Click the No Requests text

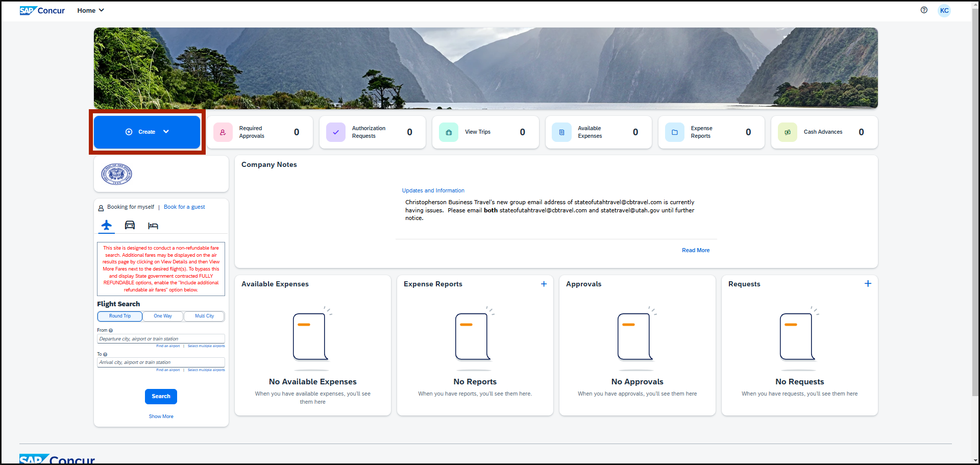(799, 382)
